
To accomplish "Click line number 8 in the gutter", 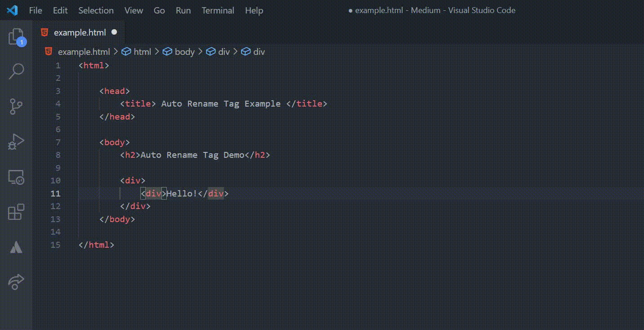I will click(x=58, y=155).
